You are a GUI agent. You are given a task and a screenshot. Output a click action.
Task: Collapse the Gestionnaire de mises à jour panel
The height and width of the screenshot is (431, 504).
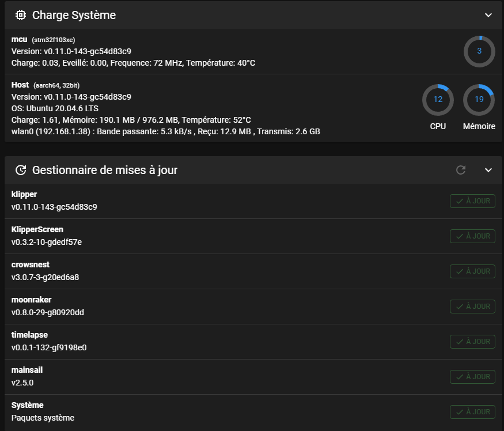488,170
